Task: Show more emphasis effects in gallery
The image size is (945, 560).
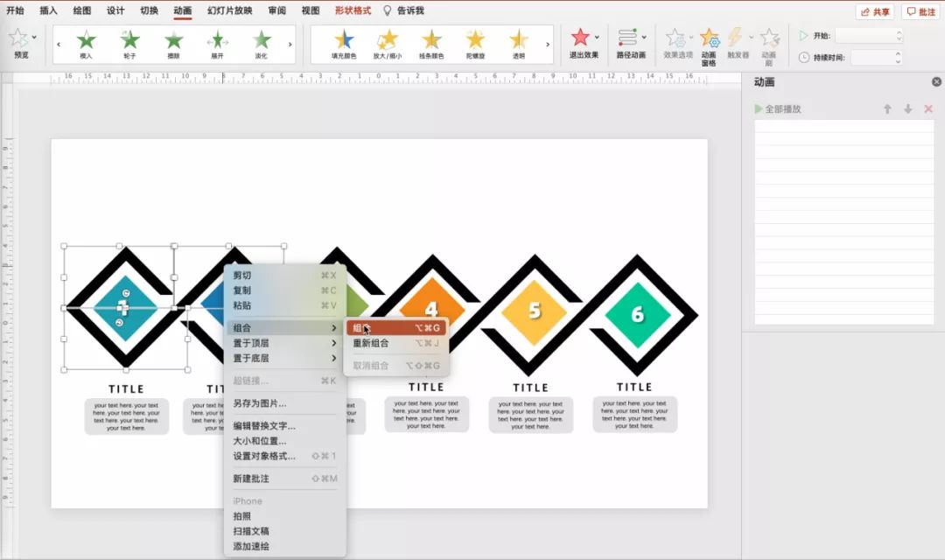Action: coord(547,44)
